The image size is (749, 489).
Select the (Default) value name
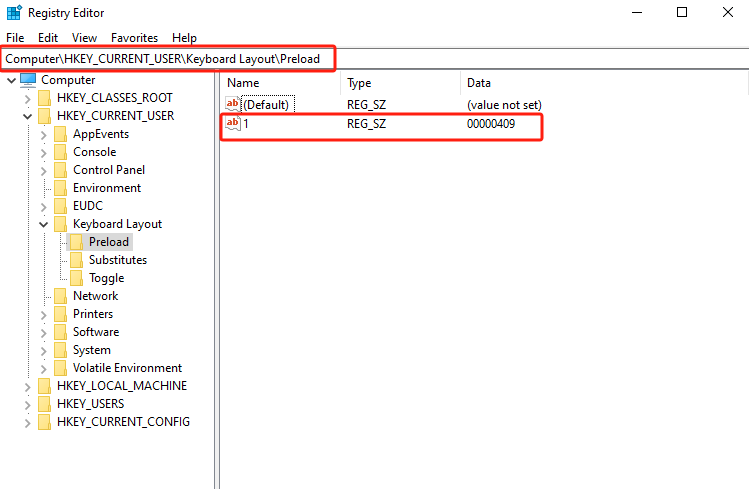(x=266, y=105)
